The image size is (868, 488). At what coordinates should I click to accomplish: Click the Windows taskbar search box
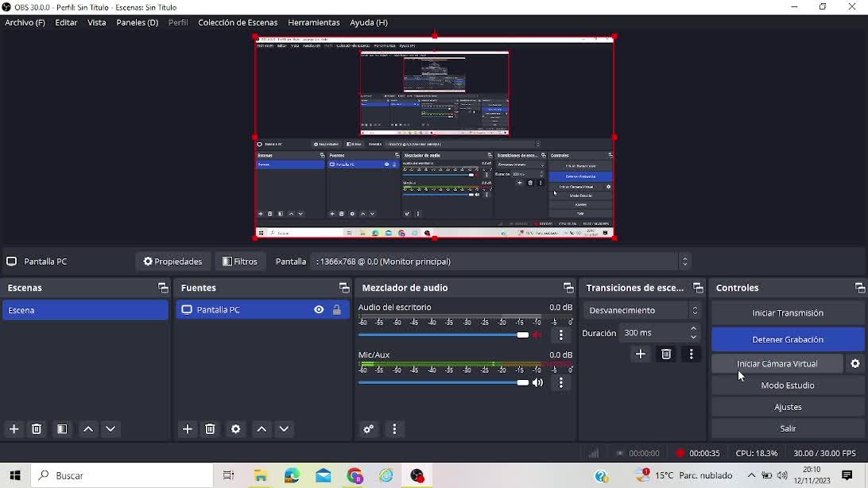[x=122, y=475]
